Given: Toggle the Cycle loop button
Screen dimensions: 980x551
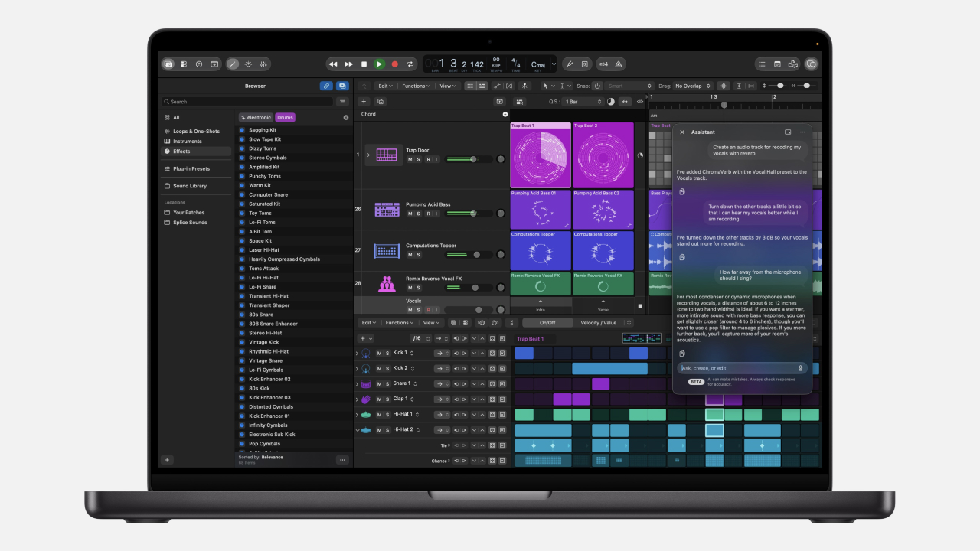Looking at the screenshot, I should (410, 64).
